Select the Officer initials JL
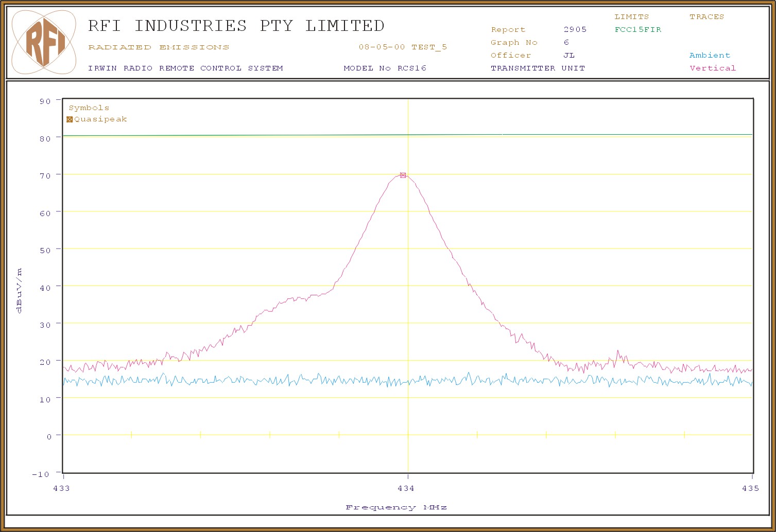Viewport: 776px width, 532px height. tap(569, 55)
